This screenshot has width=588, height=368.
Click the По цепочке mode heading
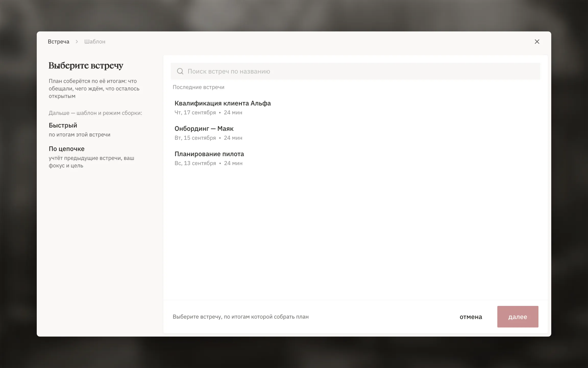pyautogui.click(x=67, y=149)
